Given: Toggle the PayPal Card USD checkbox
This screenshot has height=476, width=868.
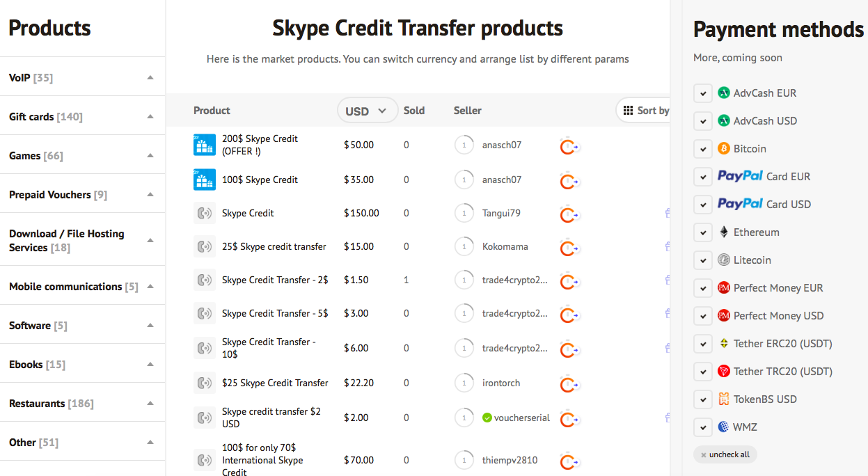Looking at the screenshot, I should coord(703,205).
